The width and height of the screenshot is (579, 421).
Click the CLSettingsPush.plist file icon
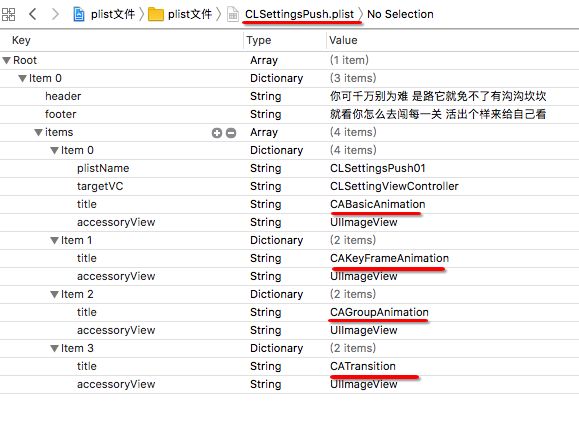[233, 14]
